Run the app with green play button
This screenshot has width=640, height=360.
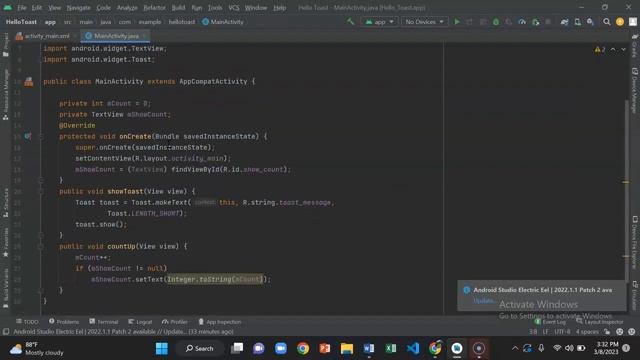pos(457,22)
